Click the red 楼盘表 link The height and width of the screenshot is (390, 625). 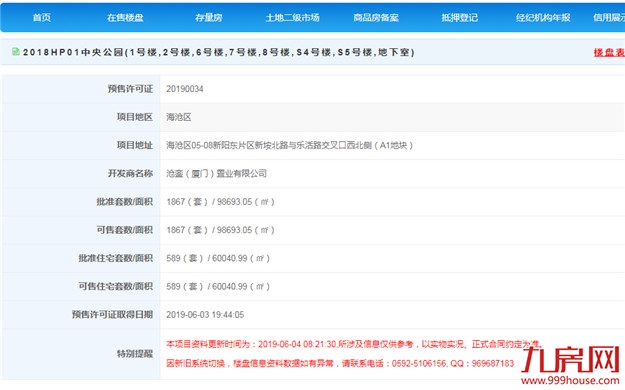tap(609, 52)
